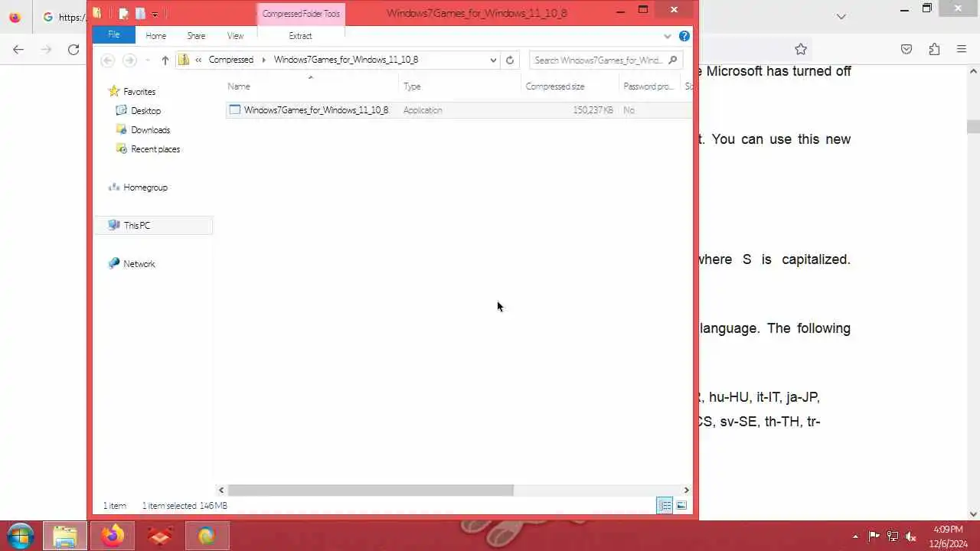Click the file list scroll-right arrow
The width and height of the screenshot is (980, 551).
click(686, 491)
